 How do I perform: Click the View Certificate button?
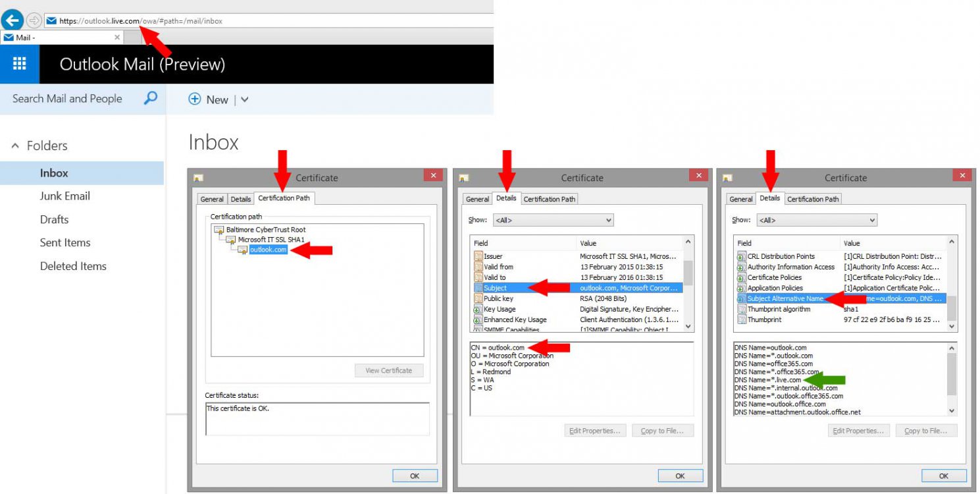389,370
